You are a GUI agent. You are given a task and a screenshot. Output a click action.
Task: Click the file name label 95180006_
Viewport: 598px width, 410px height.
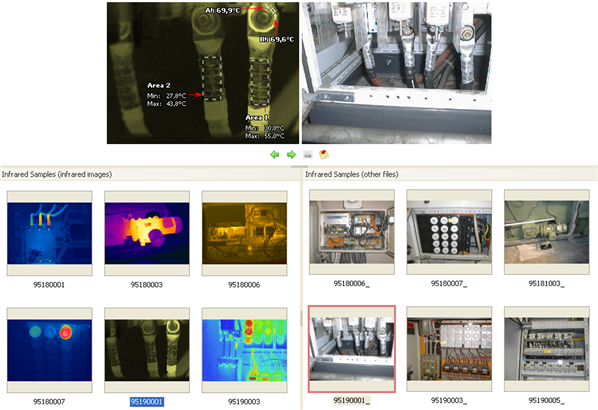tap(352, 283)
